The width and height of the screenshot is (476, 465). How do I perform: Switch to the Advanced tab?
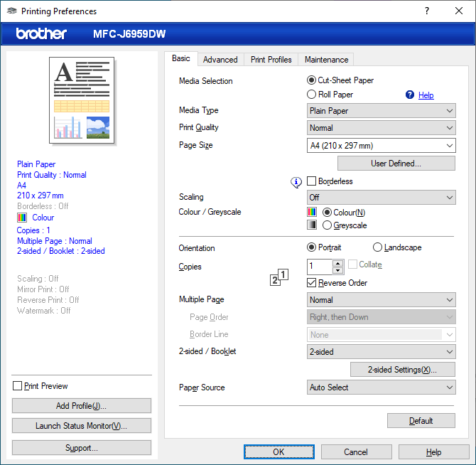click(220, 60)
